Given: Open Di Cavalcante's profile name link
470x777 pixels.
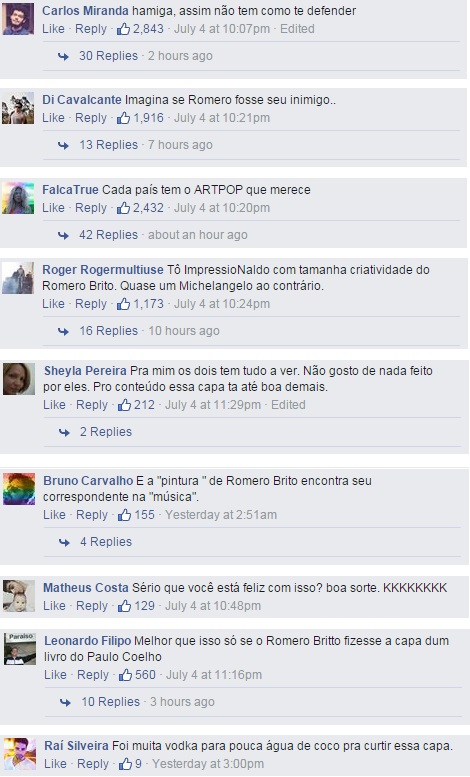Looking at the screenshot, I should (x=82, y=100).
